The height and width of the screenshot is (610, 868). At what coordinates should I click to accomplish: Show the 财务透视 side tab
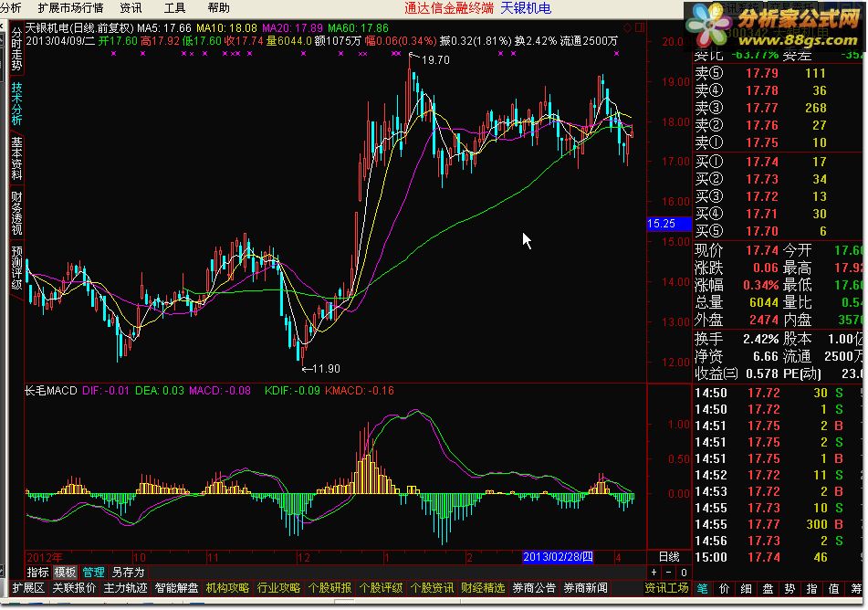(16, 214)
